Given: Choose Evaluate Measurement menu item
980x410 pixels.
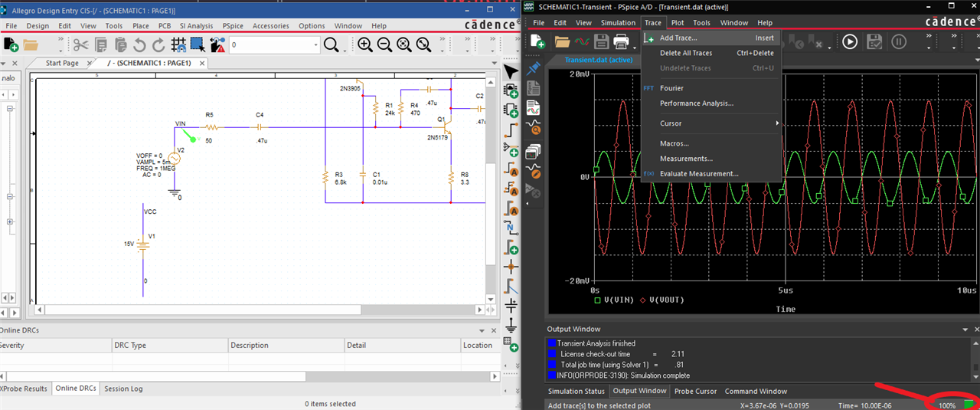Looking at the screenshot, I should click(710, 174).
